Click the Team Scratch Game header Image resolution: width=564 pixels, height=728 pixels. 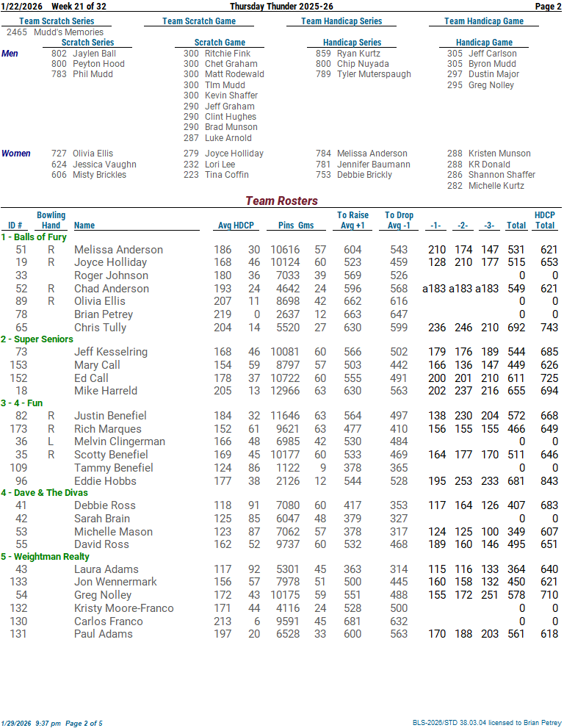[199, 21]
